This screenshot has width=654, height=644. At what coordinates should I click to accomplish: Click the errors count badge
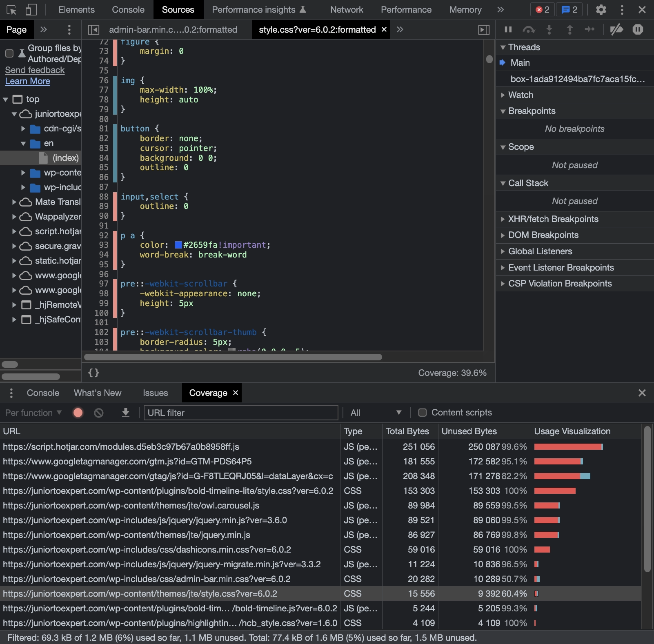[543, 9]
